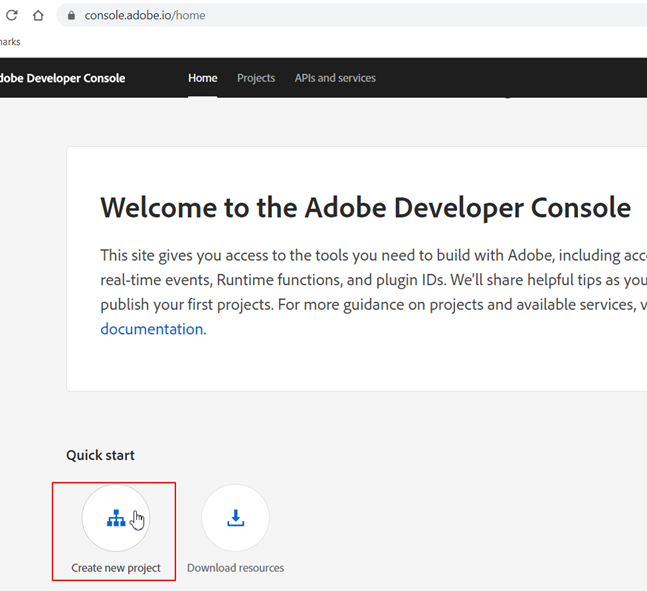Click the browser home icon
647x591 pixels.
(x=38, y=15)
